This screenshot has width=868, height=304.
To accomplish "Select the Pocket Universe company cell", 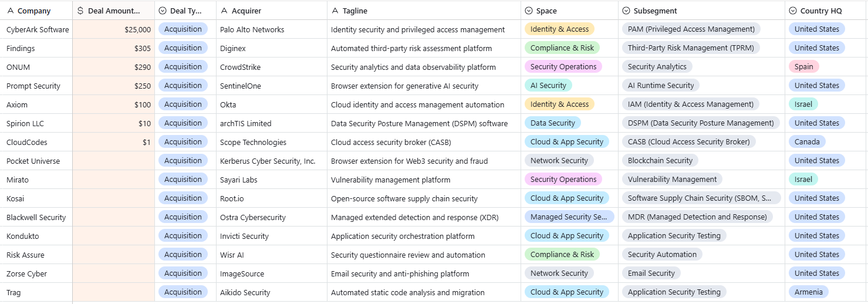I will [x=36, y=161].
